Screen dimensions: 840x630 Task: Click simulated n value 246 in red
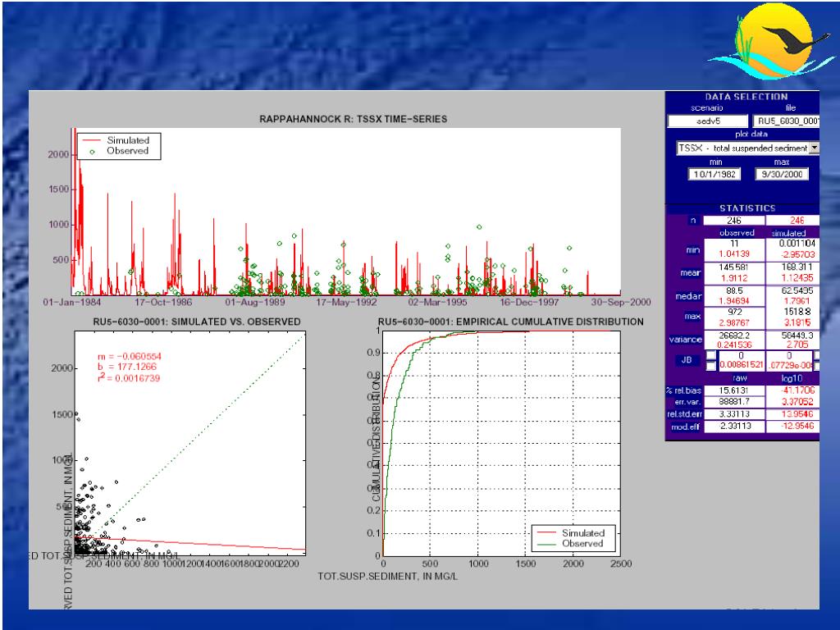(797, 221)
